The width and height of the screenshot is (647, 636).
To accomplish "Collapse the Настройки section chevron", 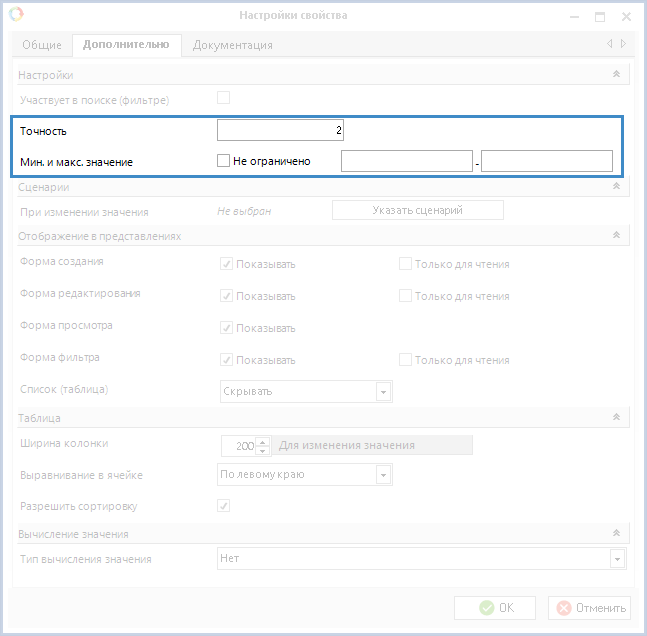I will coord(617,75).
